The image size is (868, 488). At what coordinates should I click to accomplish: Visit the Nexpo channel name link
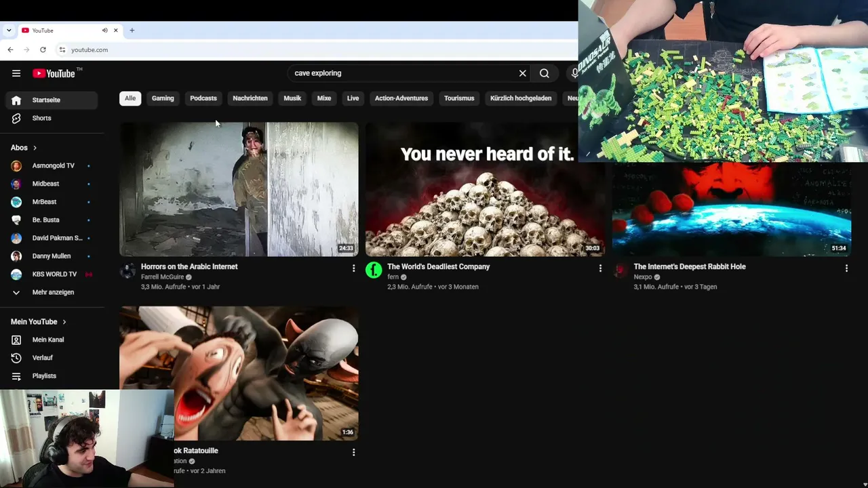coord(643,277)
